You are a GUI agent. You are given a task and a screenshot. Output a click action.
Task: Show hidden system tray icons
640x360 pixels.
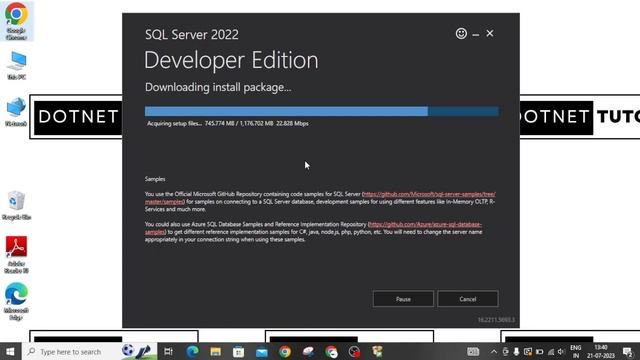494,351
